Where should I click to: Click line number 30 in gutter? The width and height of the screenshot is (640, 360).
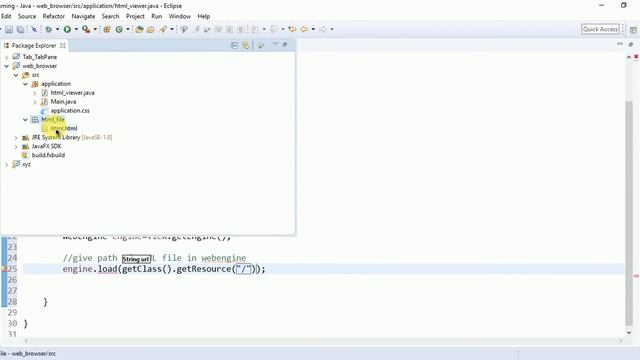pyautogui.click(x=12, y=323)
